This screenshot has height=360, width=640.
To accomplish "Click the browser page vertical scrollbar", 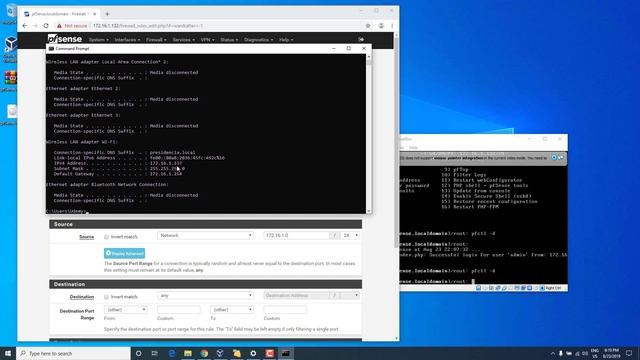I will 396,143.
